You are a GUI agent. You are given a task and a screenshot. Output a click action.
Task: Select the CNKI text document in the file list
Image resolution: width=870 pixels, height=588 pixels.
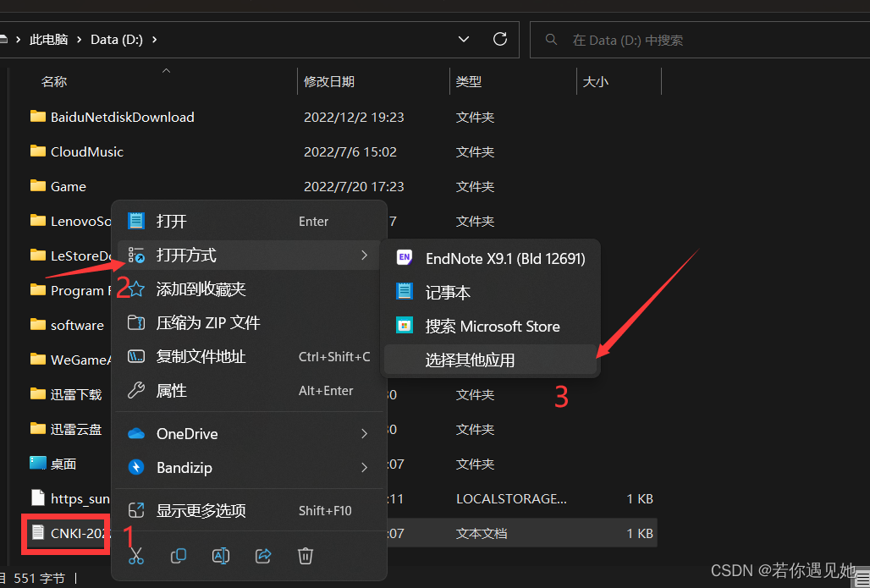(x=65, y=533)
